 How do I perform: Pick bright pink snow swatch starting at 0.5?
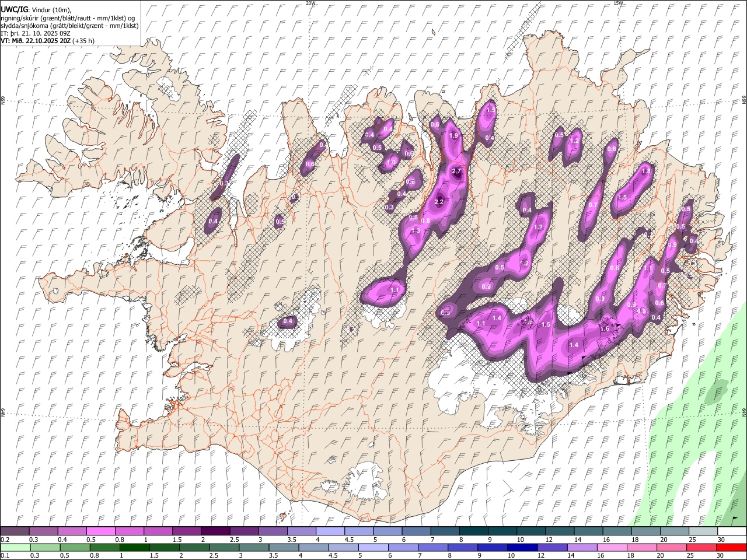(x=101, y=531)
